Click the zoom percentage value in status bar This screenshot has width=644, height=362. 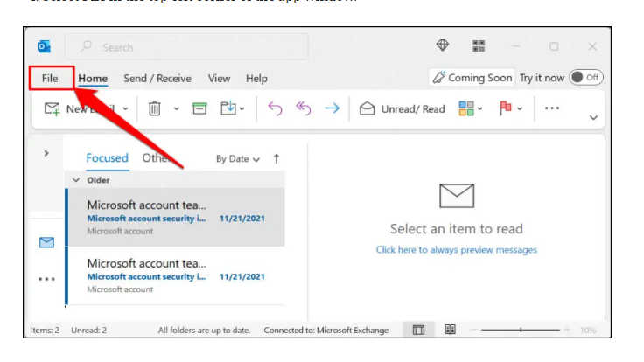[x=588, y=330]
